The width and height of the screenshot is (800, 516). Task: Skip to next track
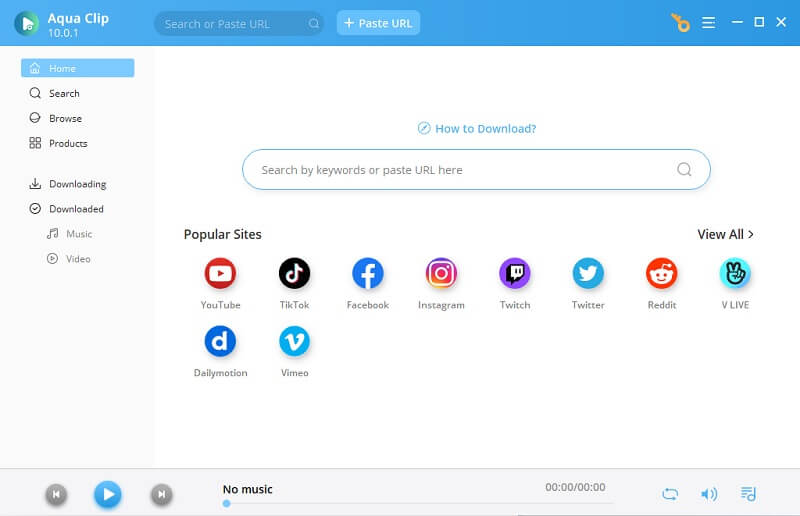161,494
